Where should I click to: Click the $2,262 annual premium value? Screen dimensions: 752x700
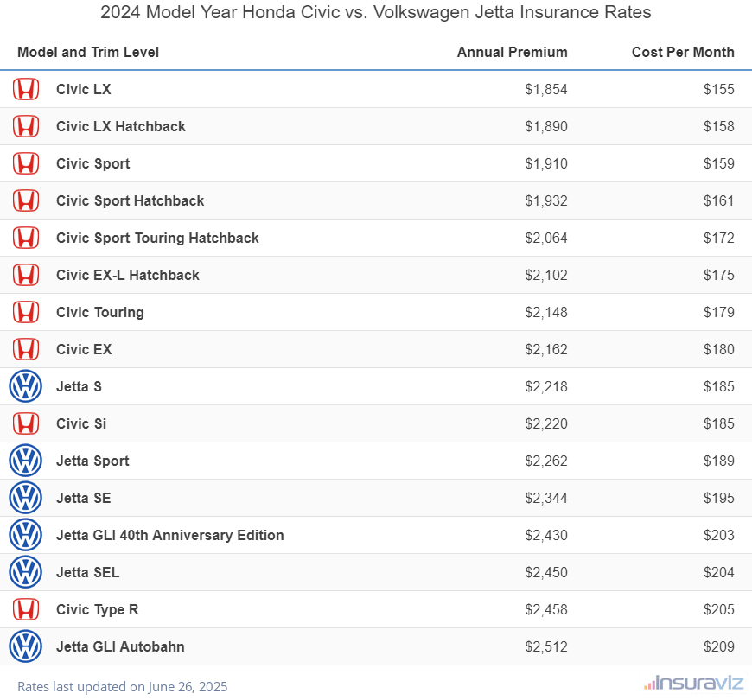click(x=546, y=461)
